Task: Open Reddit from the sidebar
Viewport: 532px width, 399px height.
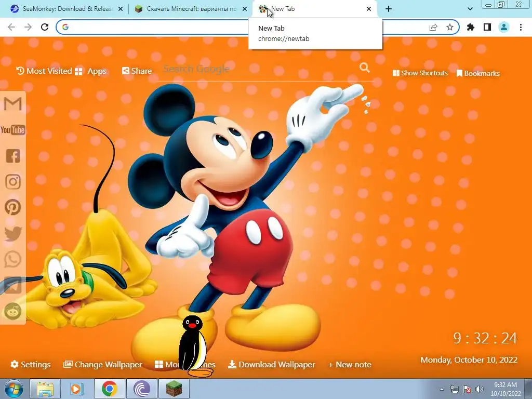Action: [13, 311]
